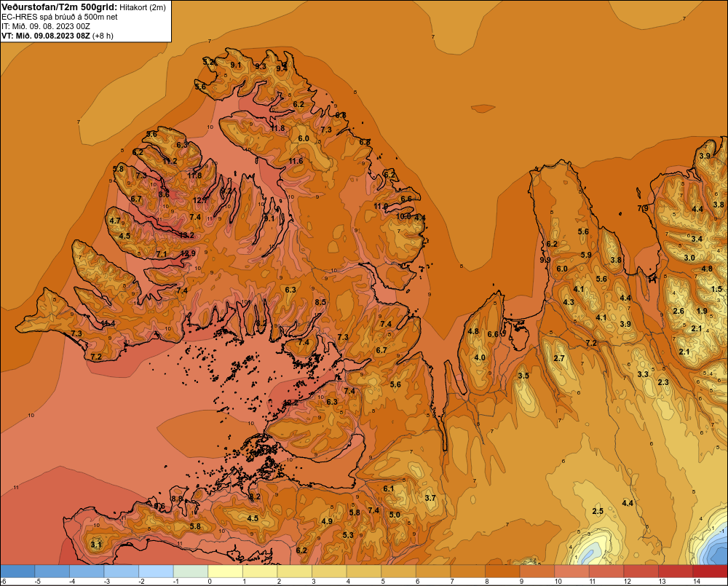Viewport: 728px width, 586px height.
Task: Click the '8.5' temperature value
Action: tap(320, 302)
